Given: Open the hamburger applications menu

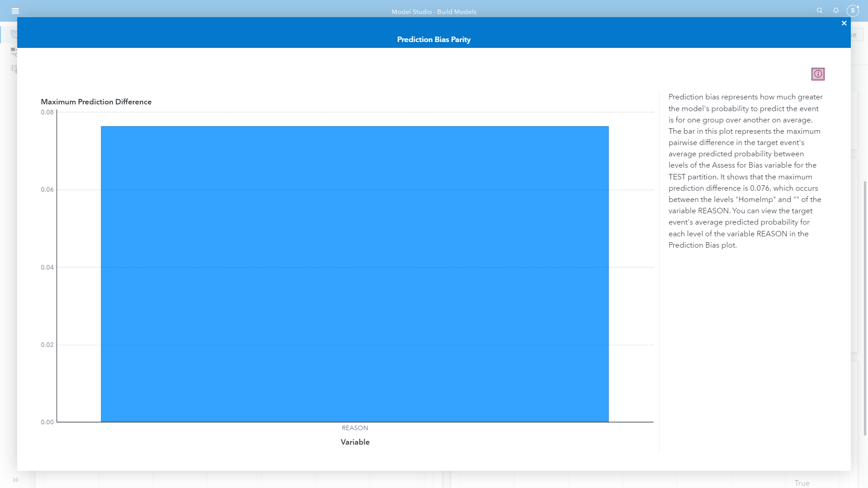Looking at the screenshot, I should point(15,11).
